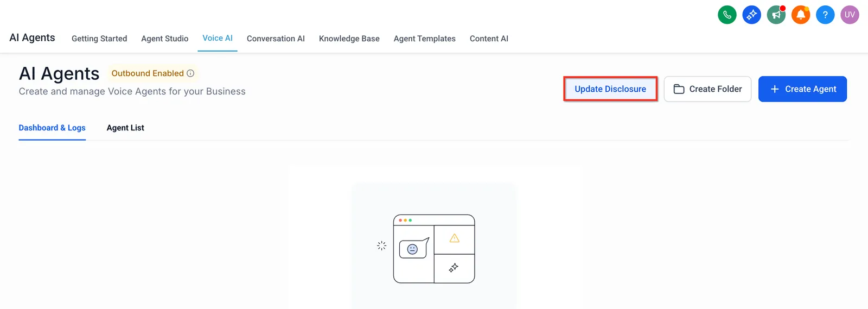
Task: Switch to the Agent List tab
Action: pyautogui.click(x=125, y=128)
